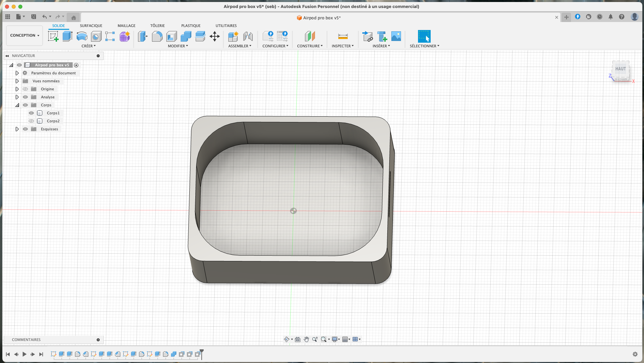Activate the Select tool icon
644x363 pixels.
click(424, 36)
